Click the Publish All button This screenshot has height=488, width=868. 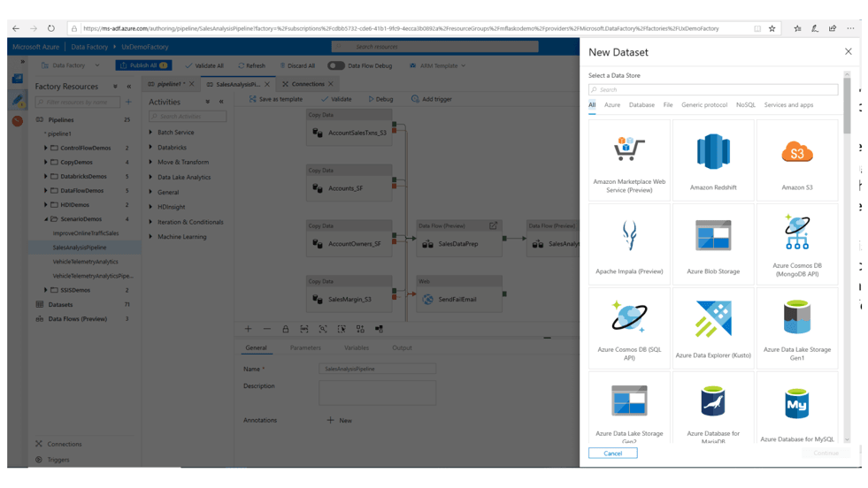coord(143,65)
